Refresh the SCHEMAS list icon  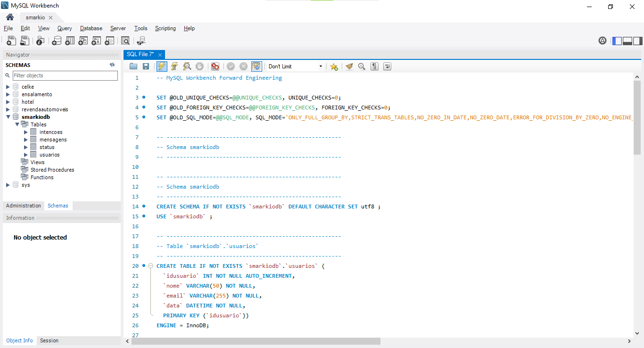(x=112, y=65)
